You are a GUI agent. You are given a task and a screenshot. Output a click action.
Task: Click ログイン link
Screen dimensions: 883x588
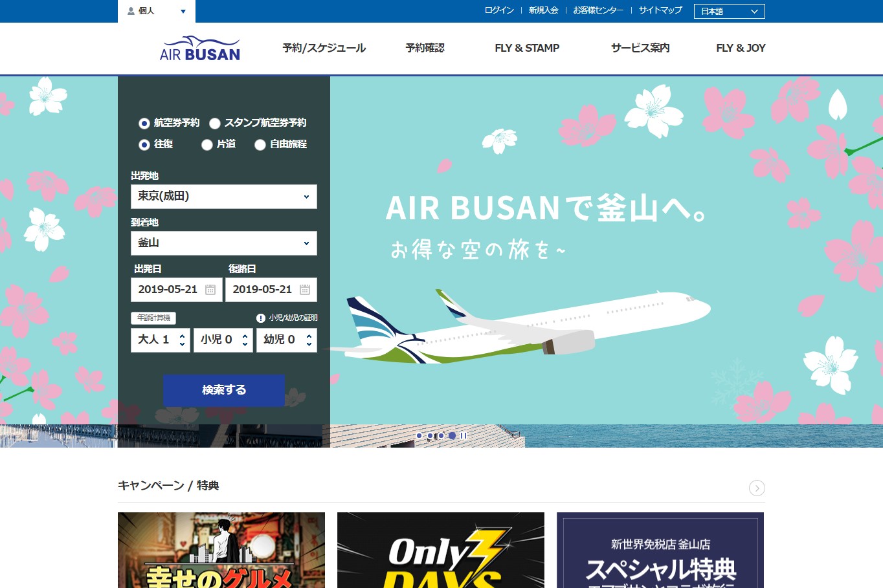click(x=499, y=10)
